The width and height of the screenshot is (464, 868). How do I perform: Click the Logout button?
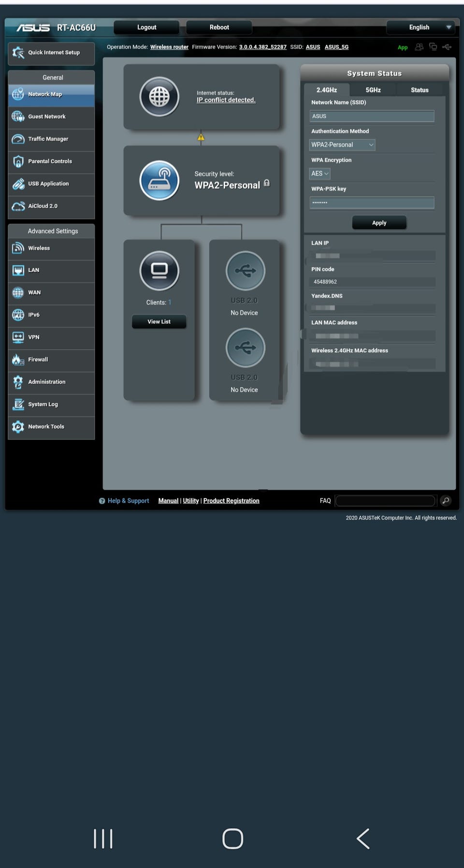pyautogui.click(x=146, y=27)
